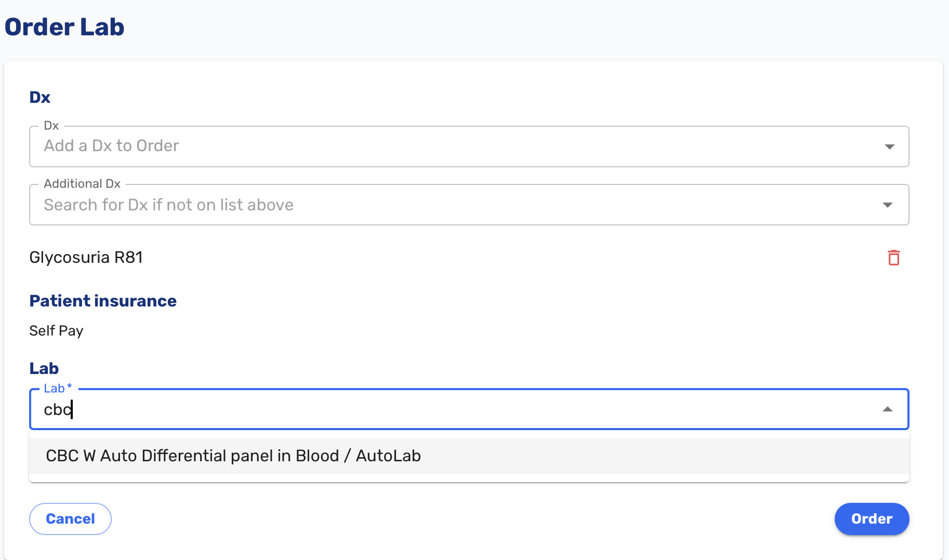Click the Glycosuria R81 diagnosis text
Screen dimensions: 949x560
click(x=86, y=258)
